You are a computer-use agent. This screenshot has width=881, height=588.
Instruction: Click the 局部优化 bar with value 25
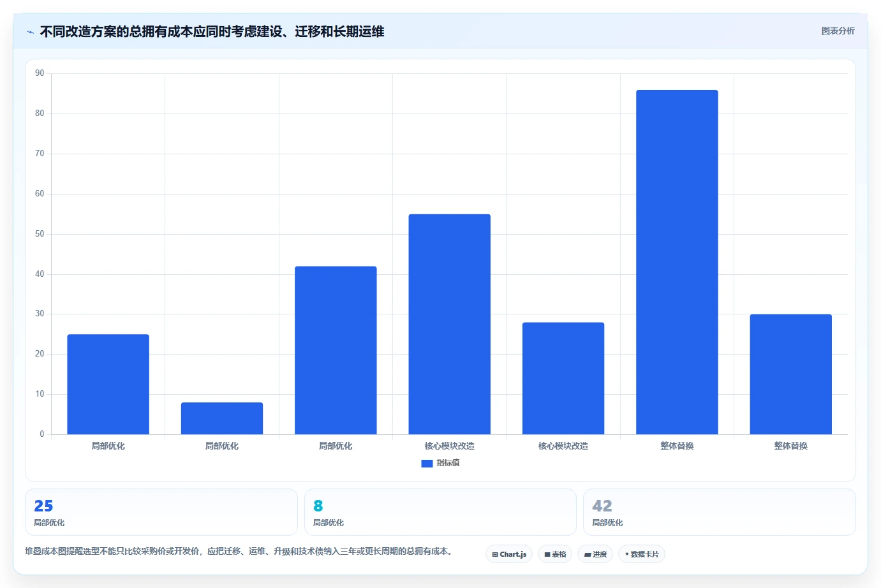tap(108, 385)
